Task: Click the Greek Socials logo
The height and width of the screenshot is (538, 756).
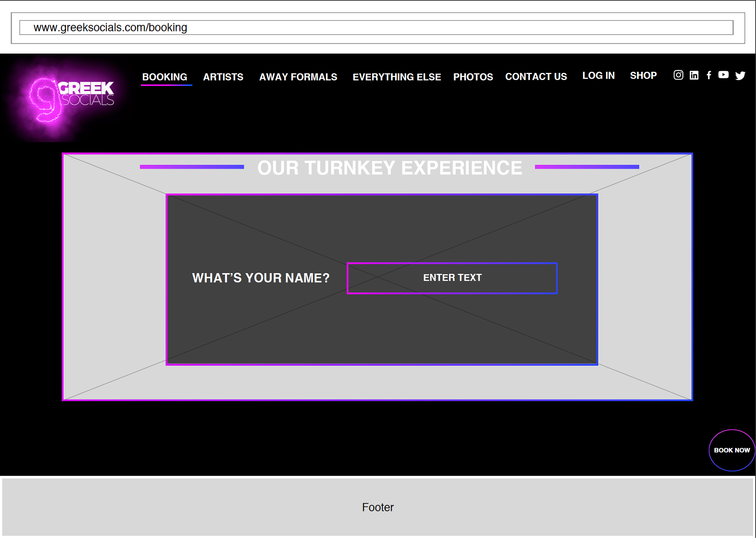Action: click(x=71, y=98)
